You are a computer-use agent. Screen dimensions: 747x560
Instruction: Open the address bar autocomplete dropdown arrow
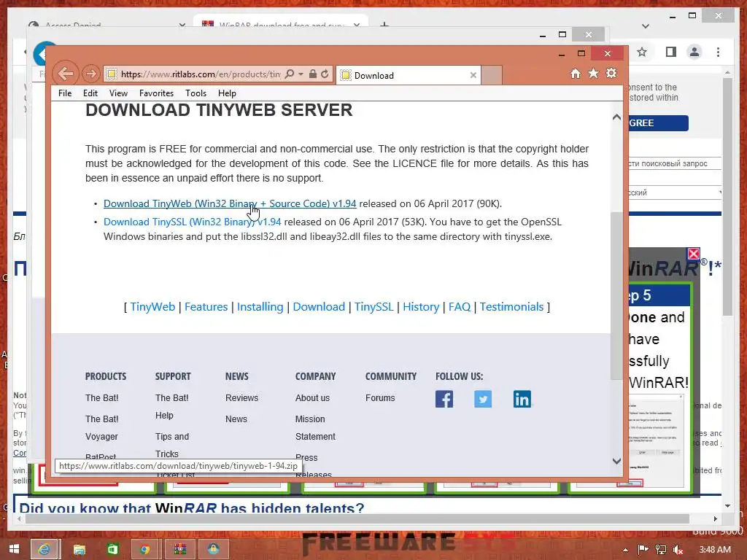(301, 74)
